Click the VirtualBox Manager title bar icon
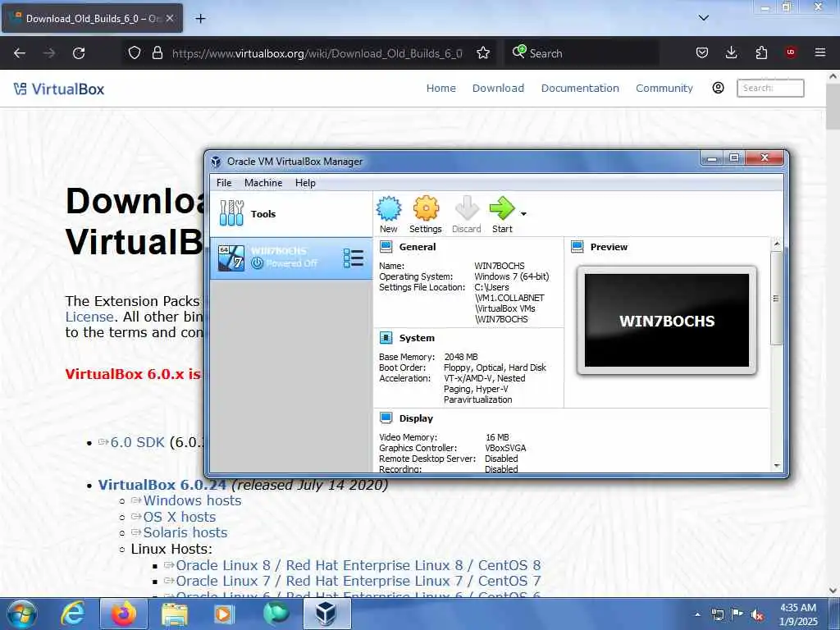The height and width of the screenshot is (630, 840). point(216,162)
